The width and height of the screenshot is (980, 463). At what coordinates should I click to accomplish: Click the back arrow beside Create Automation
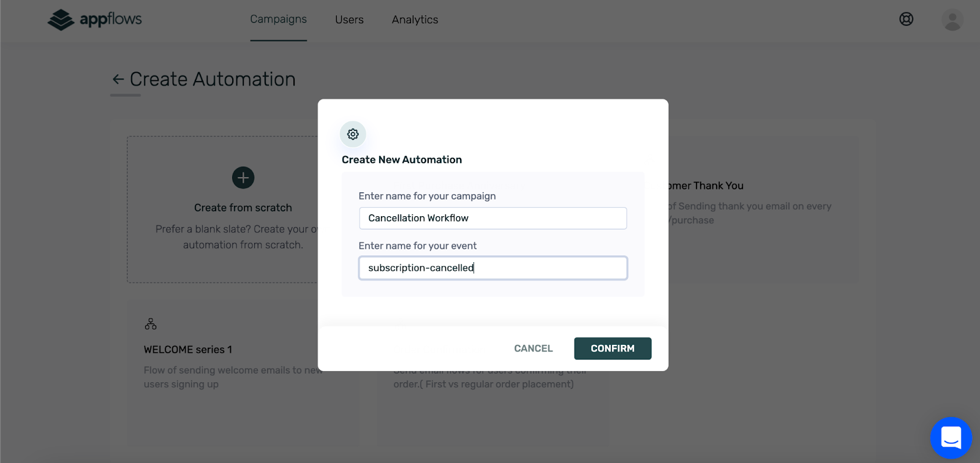(118, 80)
